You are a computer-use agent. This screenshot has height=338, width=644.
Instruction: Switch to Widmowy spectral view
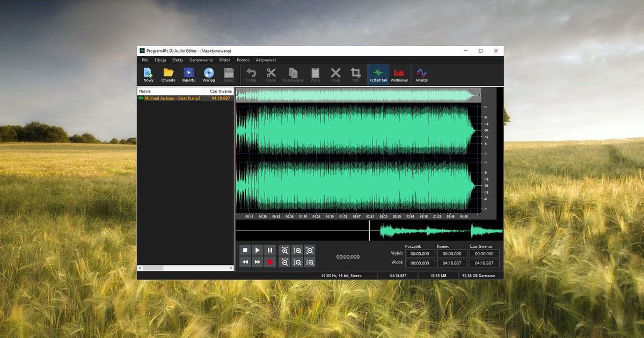tap(399, 74)
